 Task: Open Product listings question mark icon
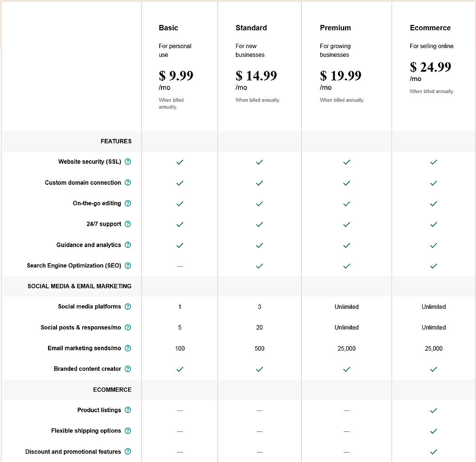click(x=128, y=410)
